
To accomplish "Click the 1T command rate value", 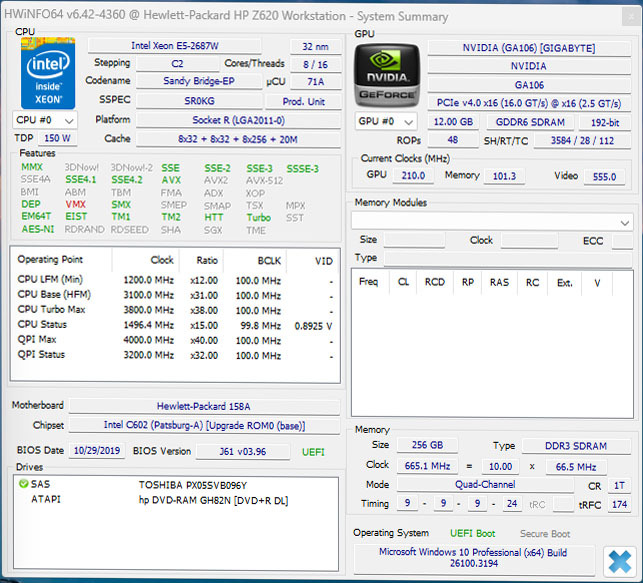I will click(x=619, y=485).
